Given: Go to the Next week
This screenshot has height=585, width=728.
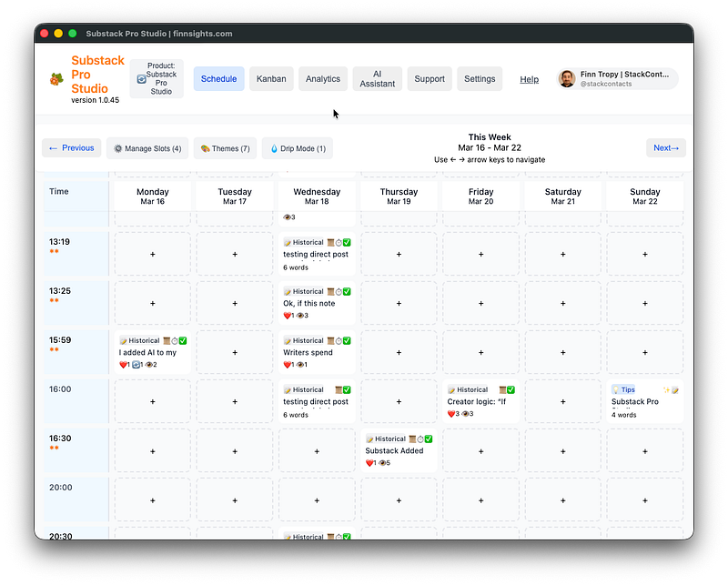Looking at the screenshot, I should coord(666,148).
